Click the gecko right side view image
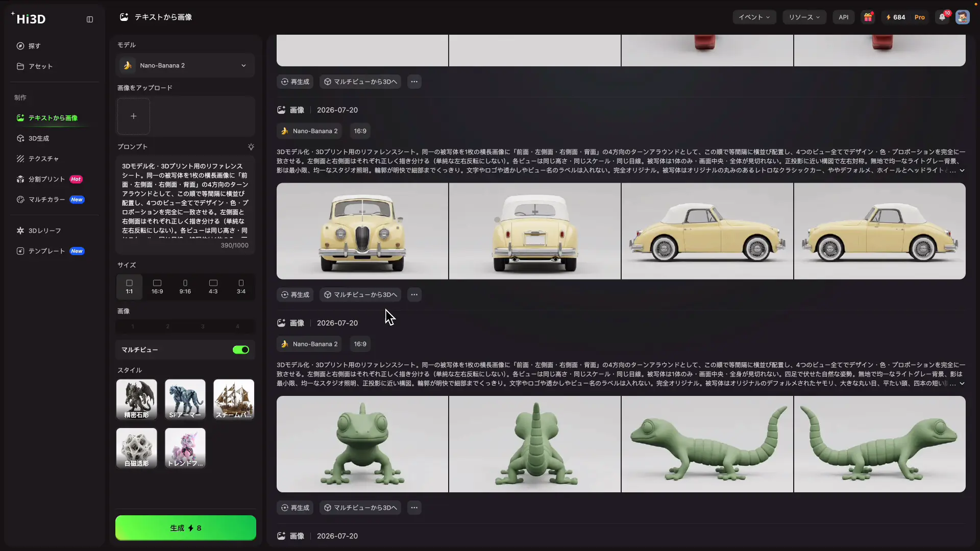Viewport: 980px width, 551px height. [880, 444]
